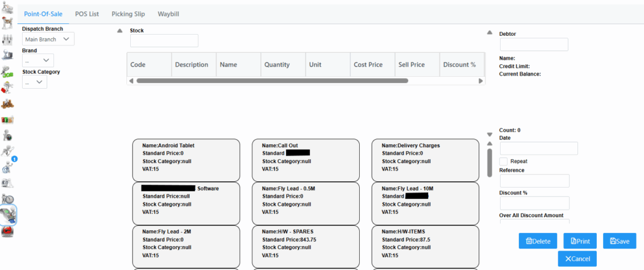Screen dimensions: 644x270
Task: Open the group of people sidebar icon
Action: click(8, 40)
